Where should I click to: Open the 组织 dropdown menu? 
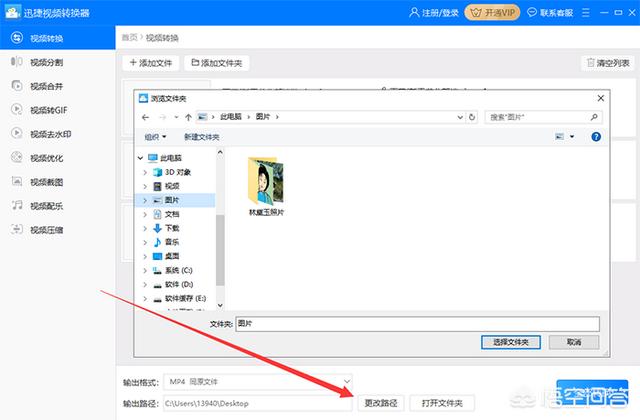[x=155, y=137]
